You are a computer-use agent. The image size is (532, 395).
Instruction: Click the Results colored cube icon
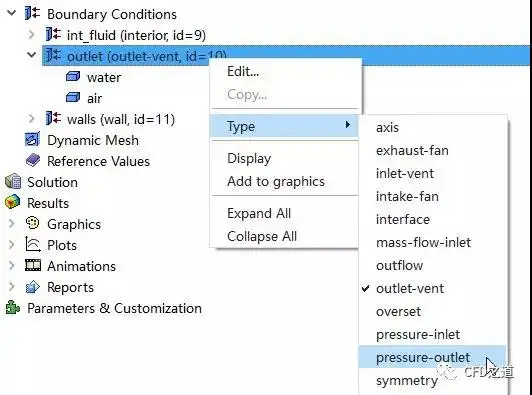click(x=13, y=202)
